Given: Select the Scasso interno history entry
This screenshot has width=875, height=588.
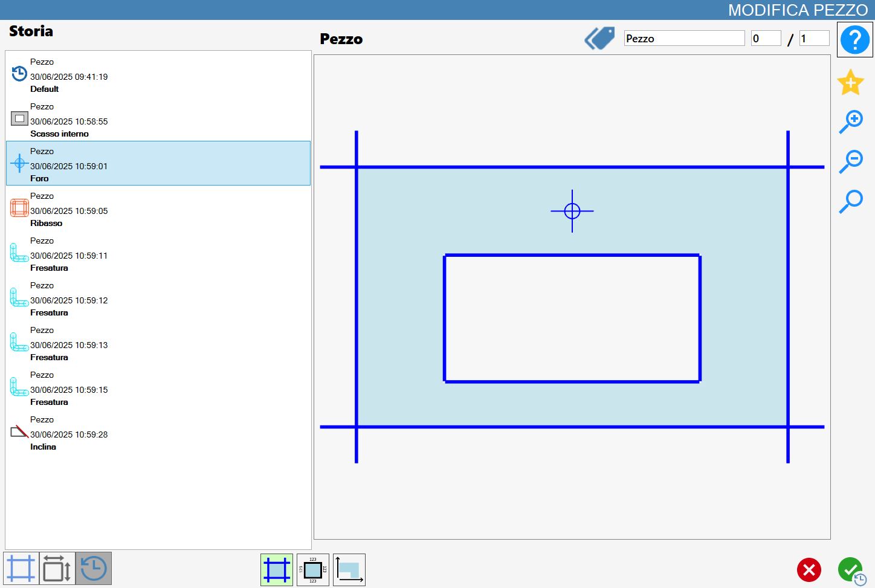Looking at the screenshot, I should click(x=158, y=119).
